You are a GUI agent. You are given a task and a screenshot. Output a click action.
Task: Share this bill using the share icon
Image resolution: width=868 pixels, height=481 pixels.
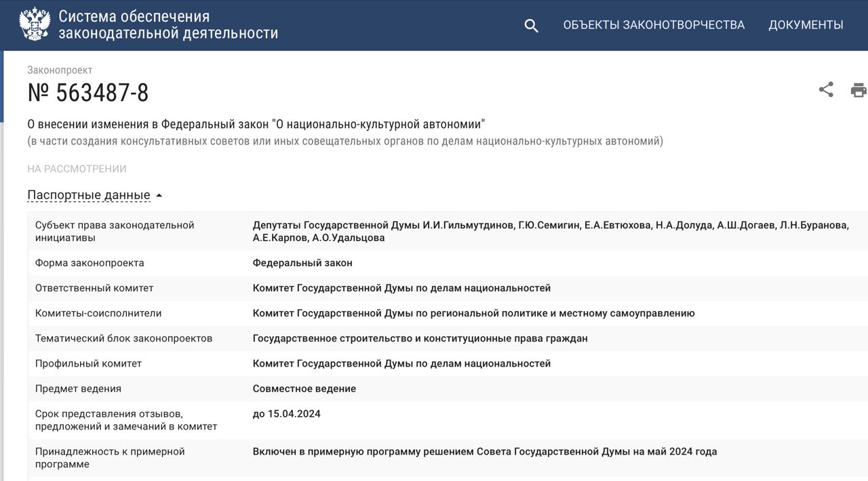[826, 89]
